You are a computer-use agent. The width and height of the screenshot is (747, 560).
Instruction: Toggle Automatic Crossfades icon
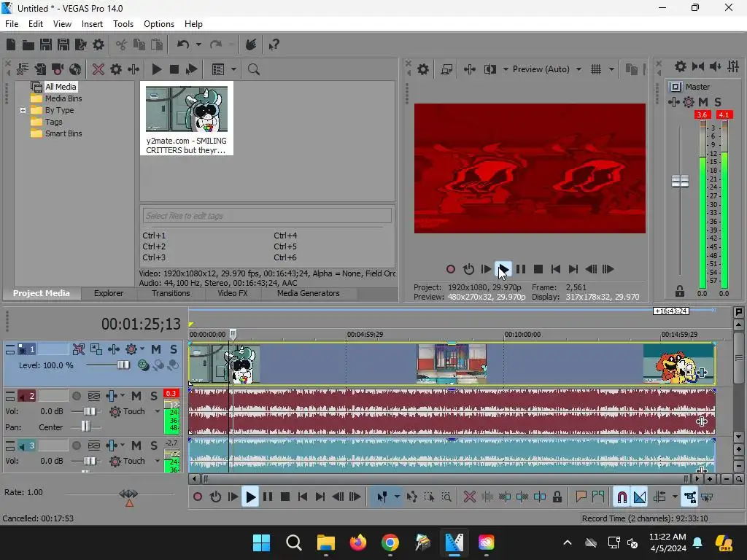coord(640,497)
